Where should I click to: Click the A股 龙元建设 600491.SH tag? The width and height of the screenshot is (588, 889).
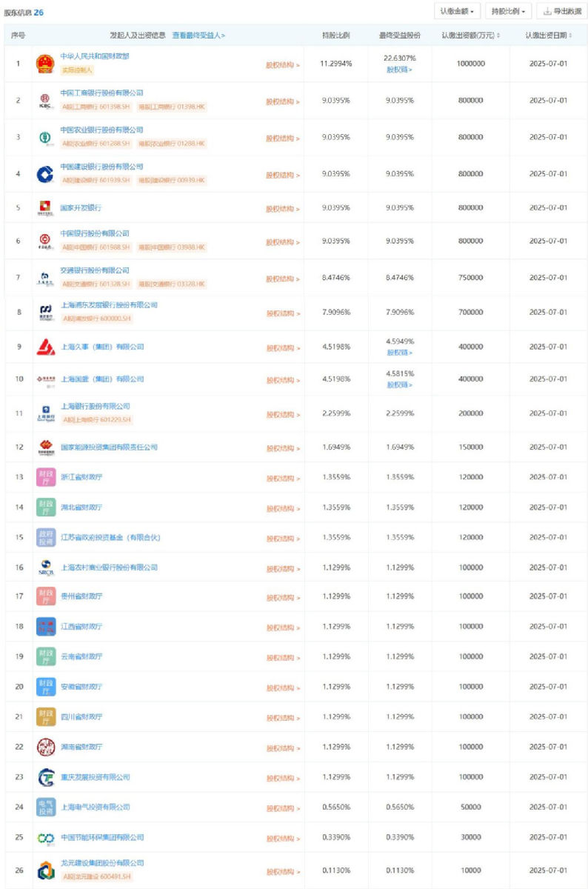pyautogui.click(x=96, y=876)
